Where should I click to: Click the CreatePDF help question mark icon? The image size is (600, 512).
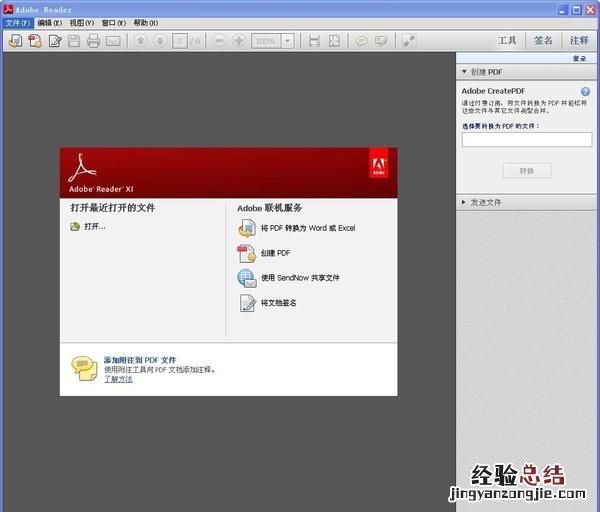[585, 91]
